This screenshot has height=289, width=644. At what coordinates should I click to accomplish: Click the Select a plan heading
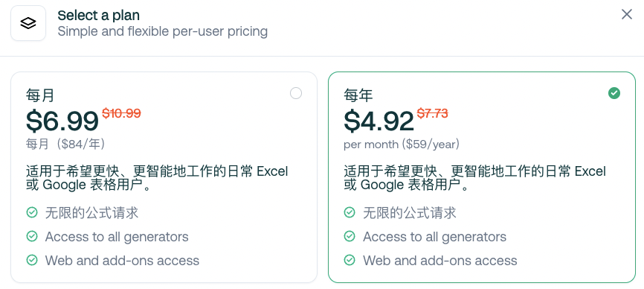coord(99,16)
